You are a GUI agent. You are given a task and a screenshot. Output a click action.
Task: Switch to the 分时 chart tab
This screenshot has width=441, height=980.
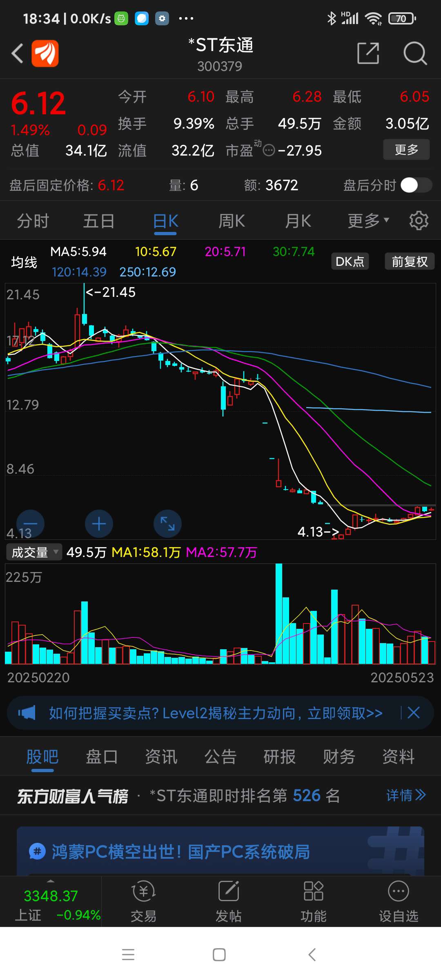[33, 221]
